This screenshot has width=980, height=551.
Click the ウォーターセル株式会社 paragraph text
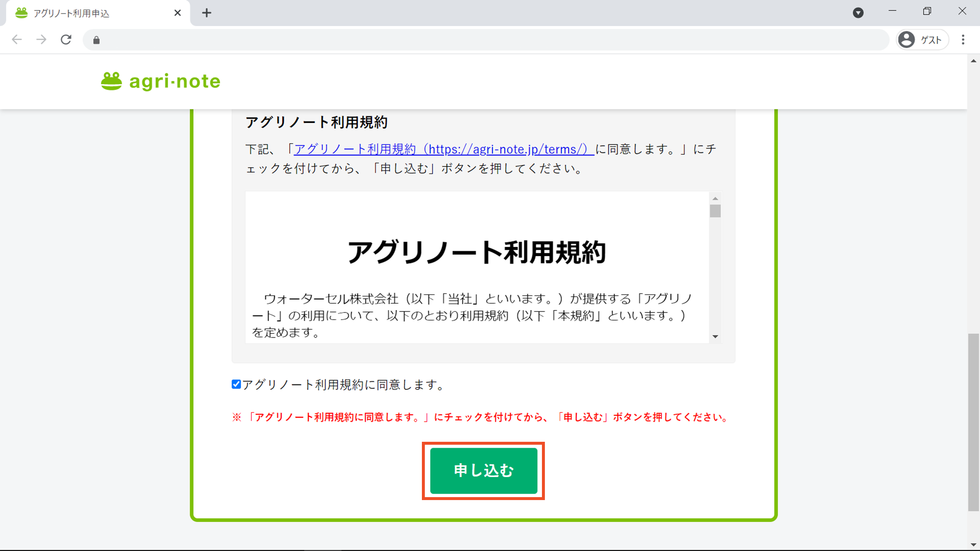click(472, 315)
